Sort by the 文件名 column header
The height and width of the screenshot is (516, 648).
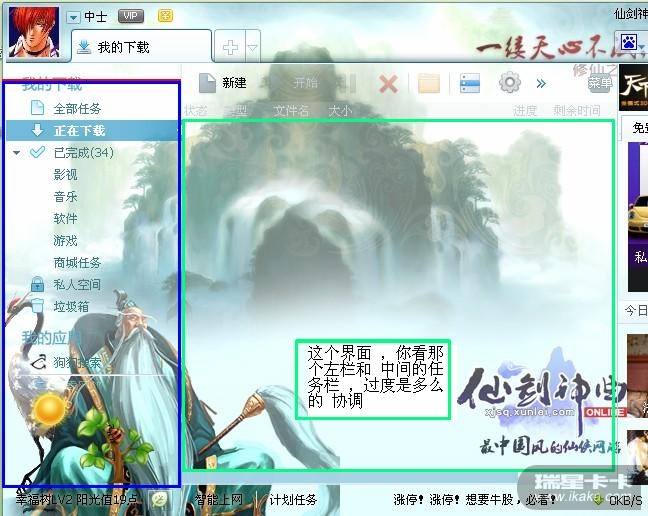pos(291,111)
